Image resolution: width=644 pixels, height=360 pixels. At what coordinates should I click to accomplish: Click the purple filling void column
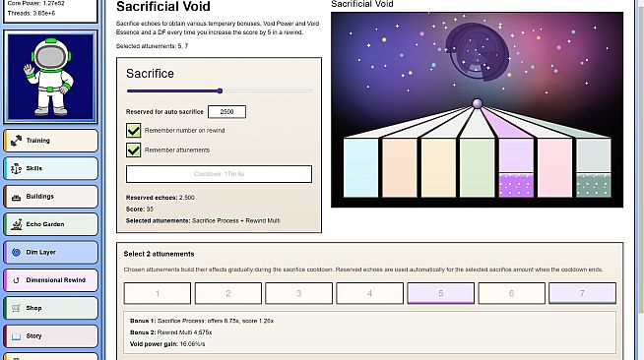pos(516,167)
